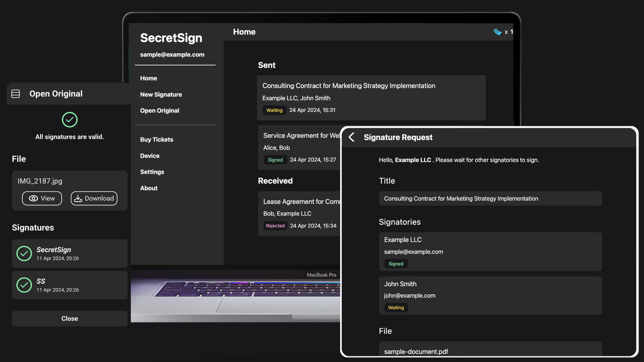Toggle the Rejected status badge on Lease Agreement
644x362 pixels.
[x=275, y=226]
